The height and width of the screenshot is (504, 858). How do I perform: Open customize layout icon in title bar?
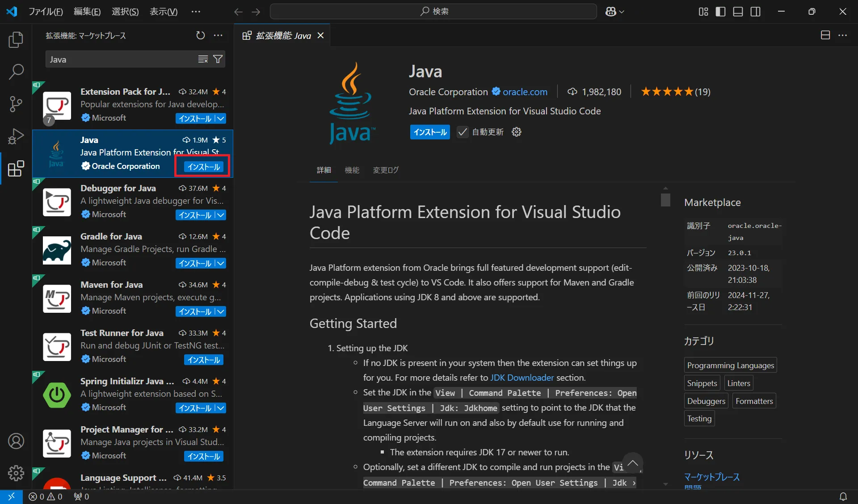703,12
